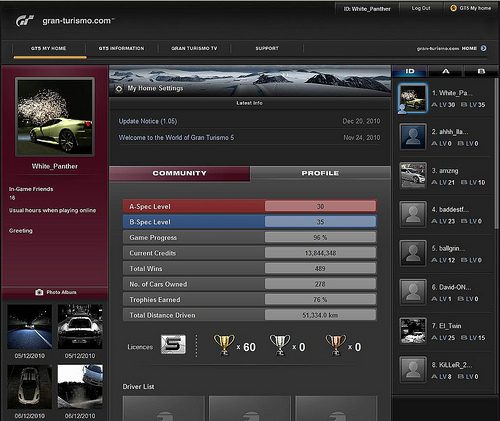The image size is (500, 421).
Task: Click Log Out button
Action: click(x=421, y=8)
